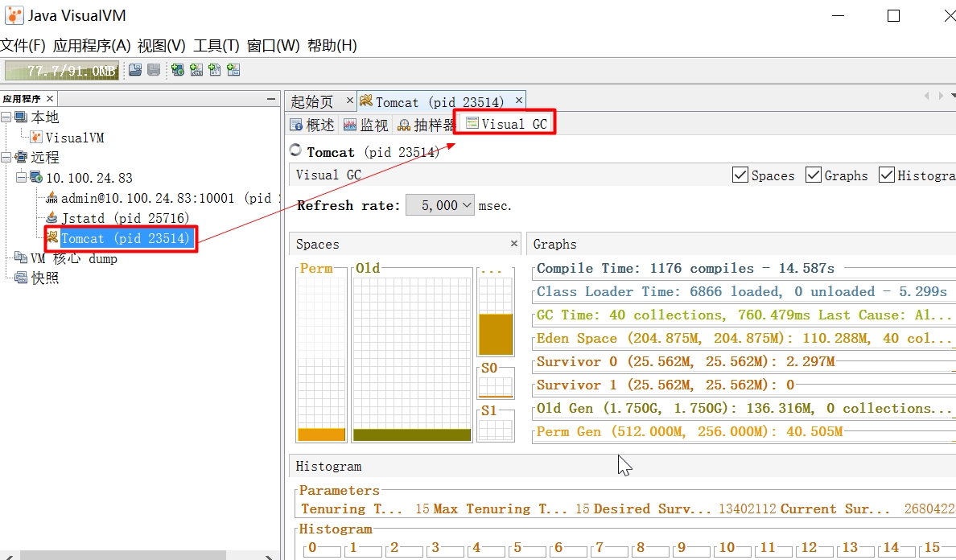Viewport: 956px width, 560px height.
Task: Uncheck the Histogram checkbox
Action: coord(887,175)
